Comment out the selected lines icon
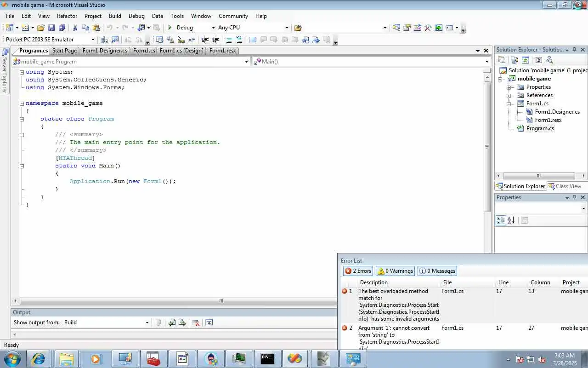 coord(228,40)
